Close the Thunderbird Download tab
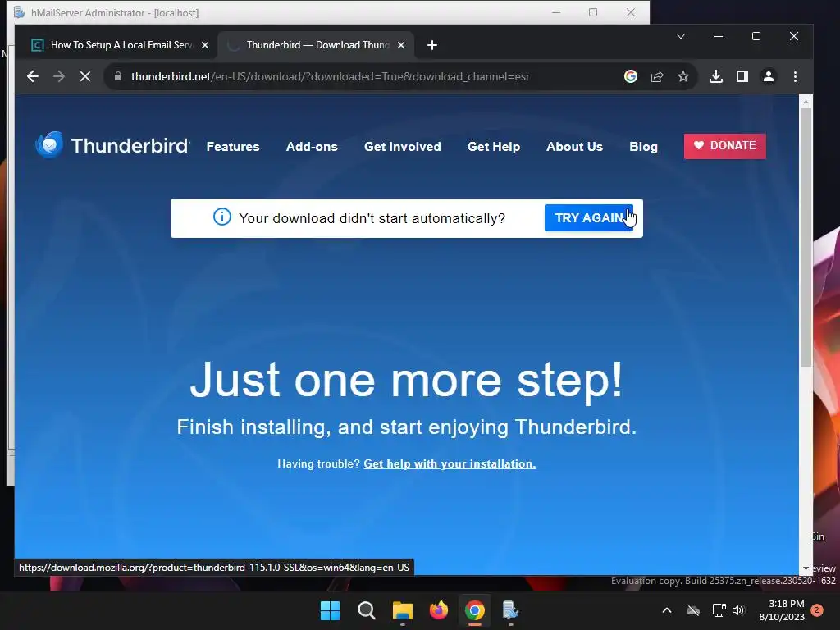This screenshot has width=840, height=630. pos(400,46)
